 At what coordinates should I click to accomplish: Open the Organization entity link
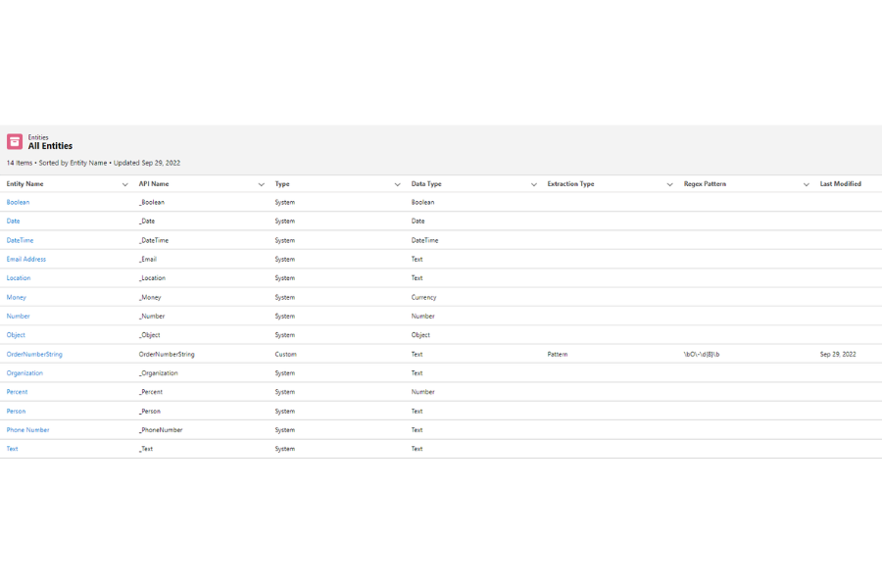[24, 373]
